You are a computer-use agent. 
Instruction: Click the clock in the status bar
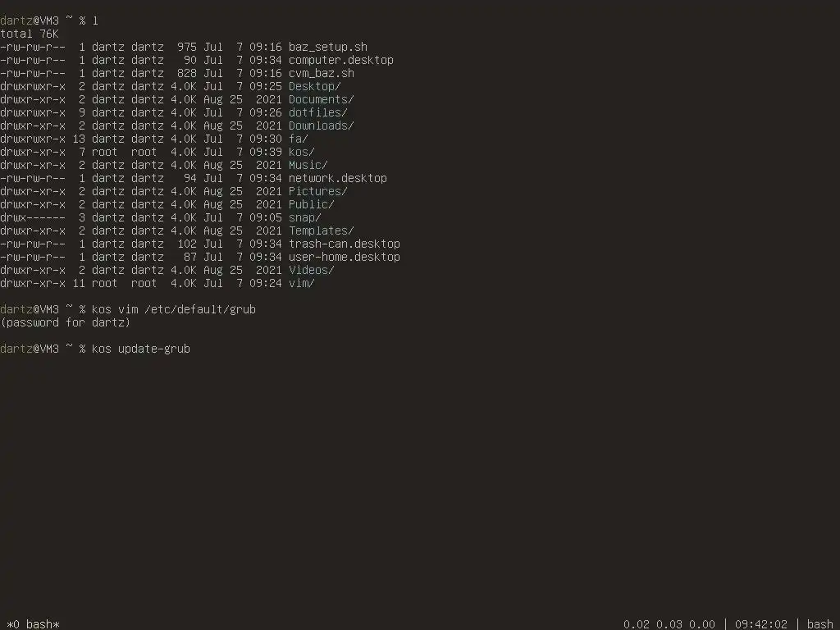click(x=761, y=624)
